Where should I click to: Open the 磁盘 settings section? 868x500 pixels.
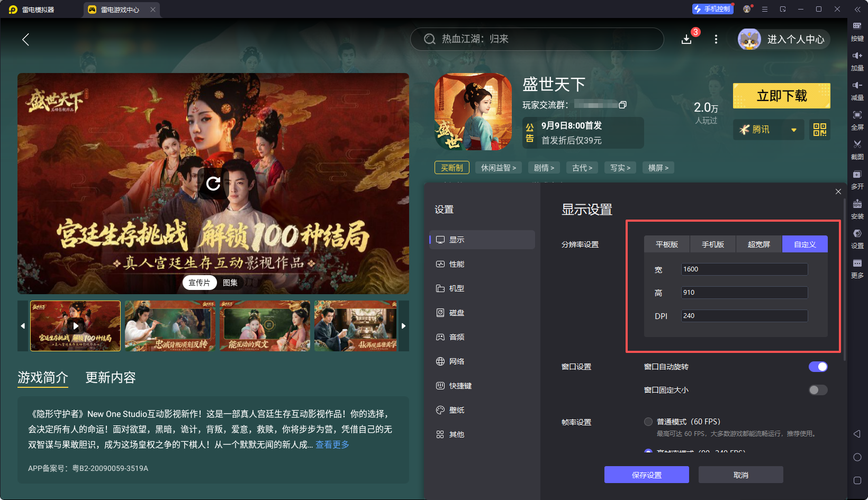click(482, 313)
